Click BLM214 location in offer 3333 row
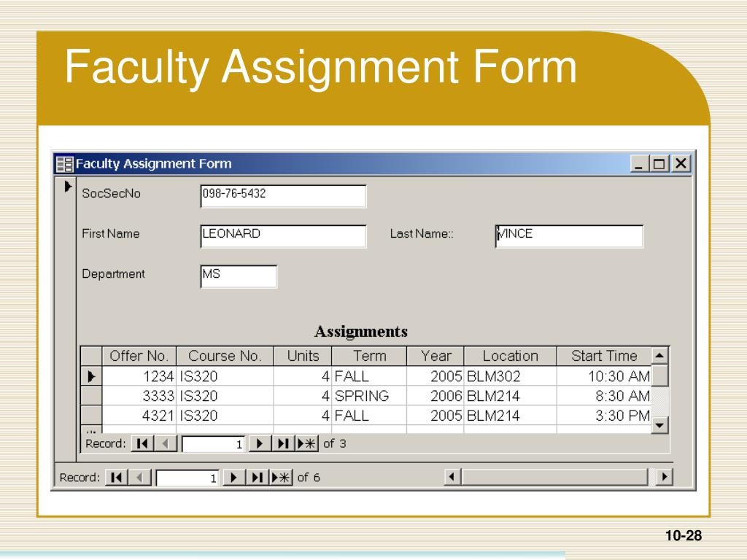 click(x=510, y=396)
